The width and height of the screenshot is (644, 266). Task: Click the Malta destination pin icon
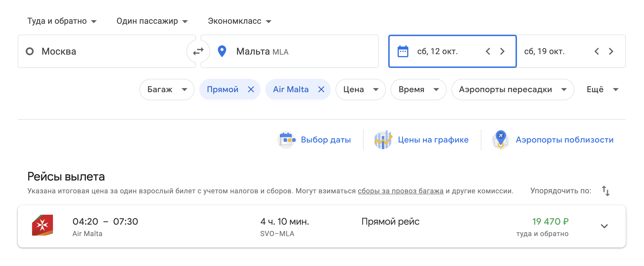[222, 51]
